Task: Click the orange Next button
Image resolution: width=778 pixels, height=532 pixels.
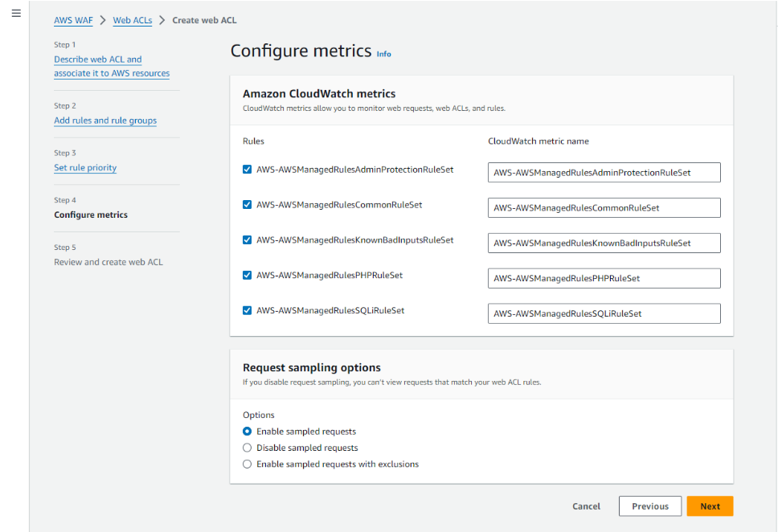Action: pyautogui.click(x=710, y=506)
